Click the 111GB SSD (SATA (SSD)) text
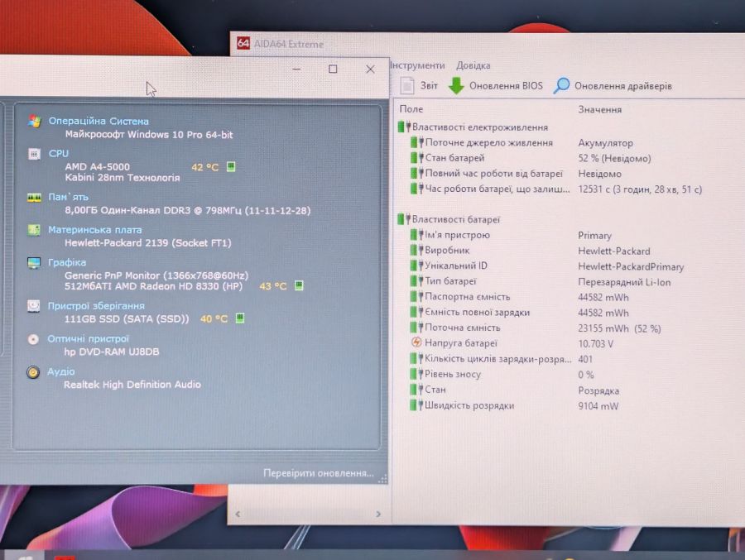This screenshot has height=560, width=745. [127, 318]
